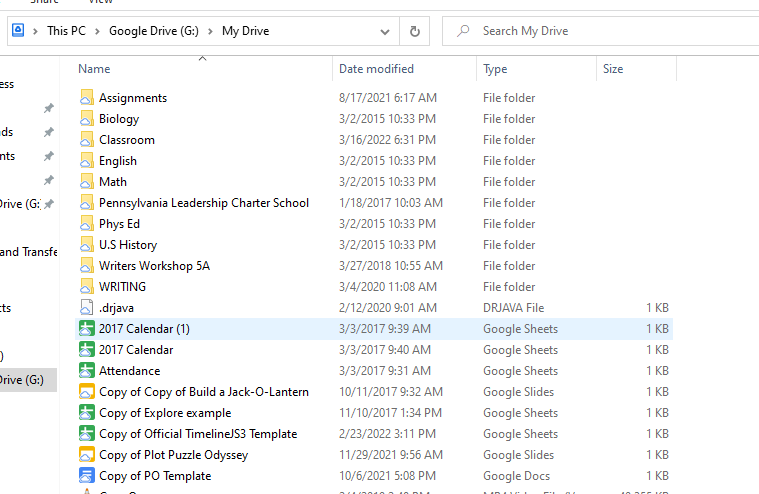Select Pennsylvania Leadership Charter School folder name

(204, 203)
